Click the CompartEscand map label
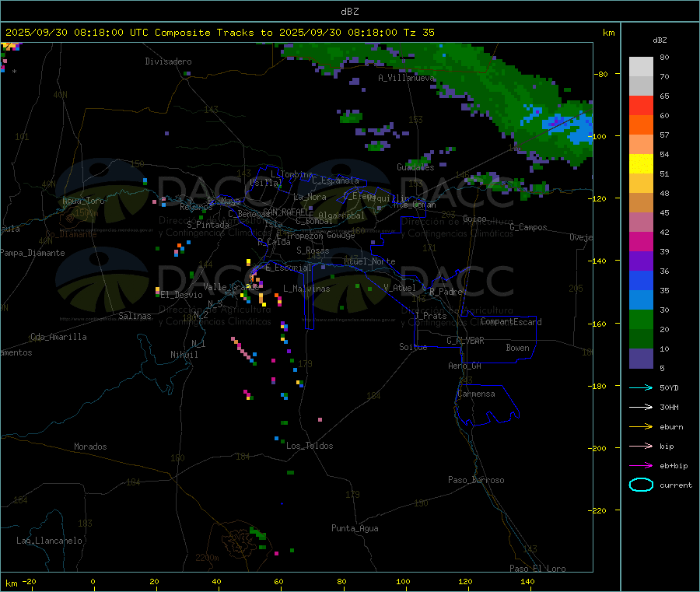This screenshot has height=592, width=700. [x=511, y=321]
